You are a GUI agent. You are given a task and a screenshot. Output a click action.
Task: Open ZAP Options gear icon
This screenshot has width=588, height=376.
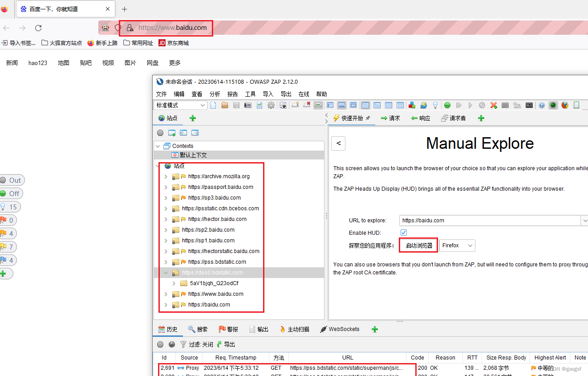[x=271, y=105]
